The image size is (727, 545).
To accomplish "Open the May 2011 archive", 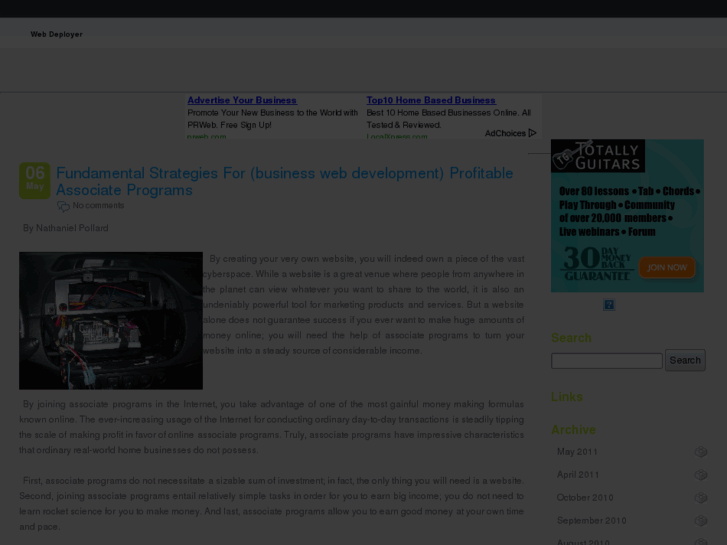I will pos(577,452).
